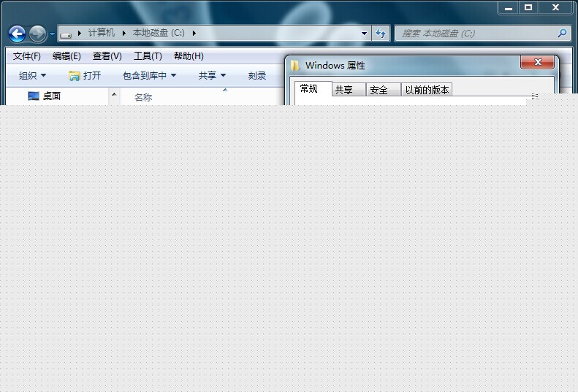Open the 工具(T) menu
This screenshot has height=392, width=578.
click(x=148, y=56)
